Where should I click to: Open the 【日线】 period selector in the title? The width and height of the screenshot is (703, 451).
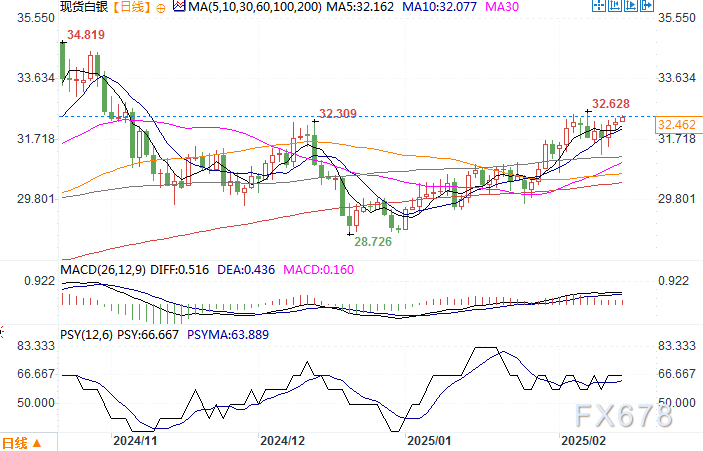click(x=127, y=7)
